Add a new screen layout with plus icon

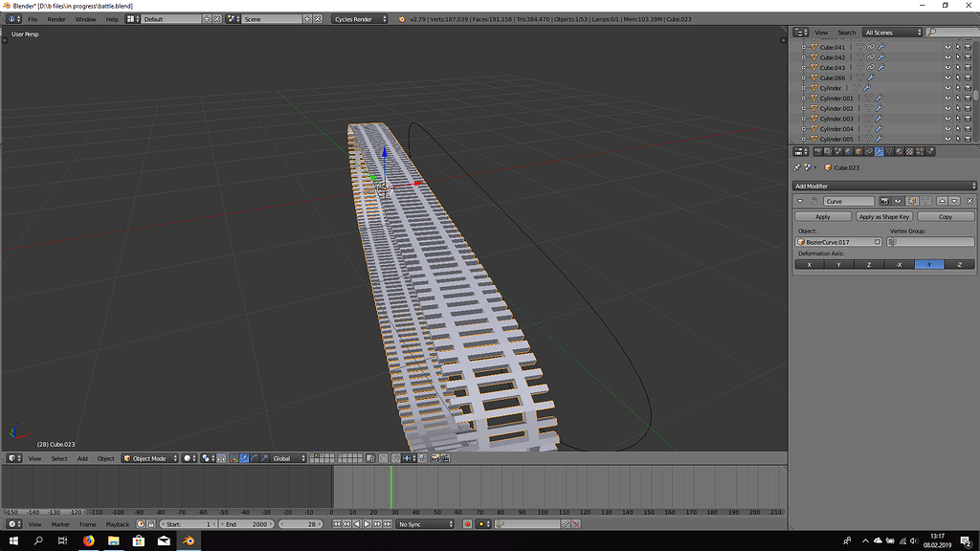pos(207,19)
